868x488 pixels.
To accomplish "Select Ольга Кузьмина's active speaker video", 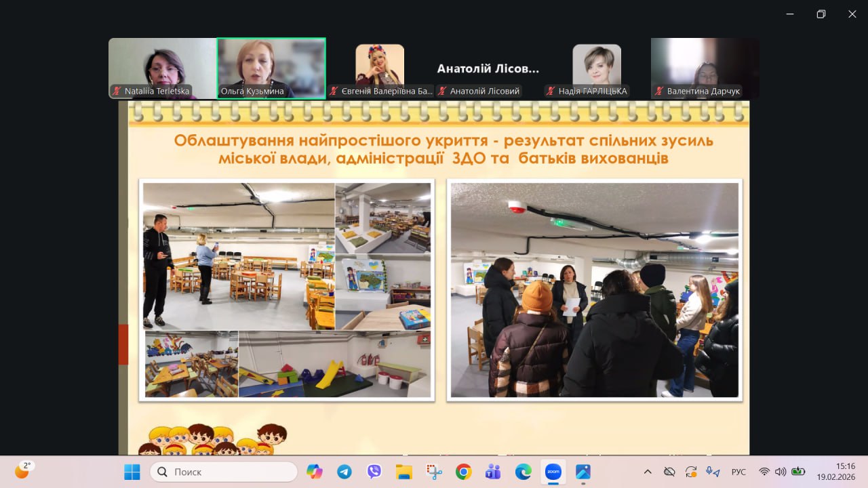I will [x=271, y=68].
